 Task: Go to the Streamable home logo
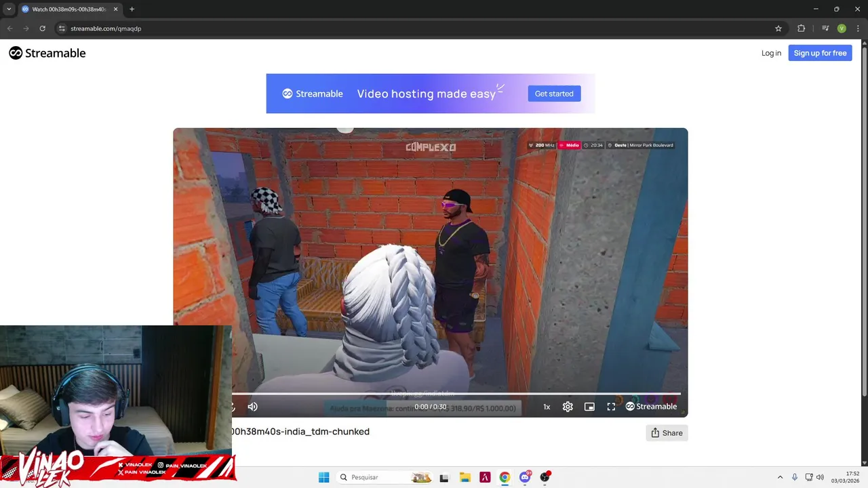[x=47, y=53]
